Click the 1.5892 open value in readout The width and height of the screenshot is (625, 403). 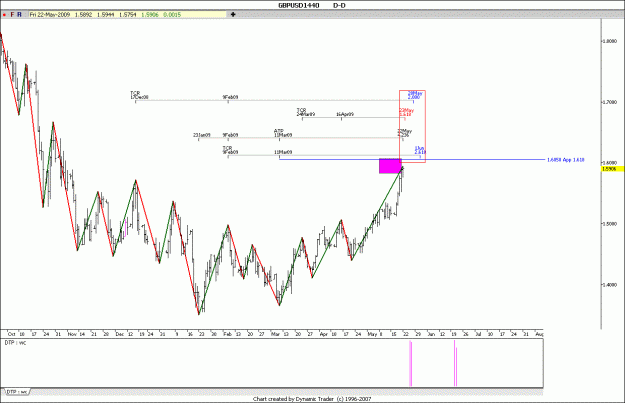(x=83, y=15)
